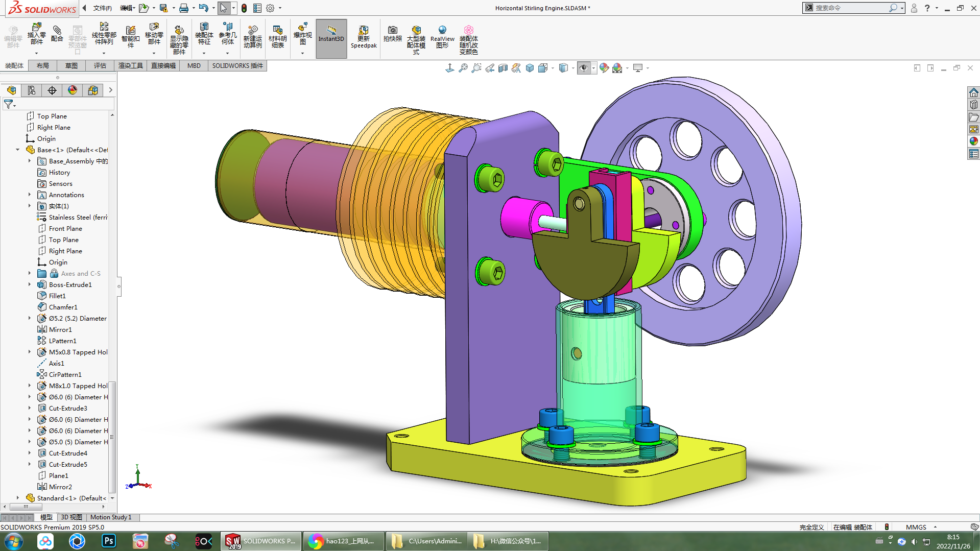Open ConfigurationManager tab icon

click(32, 90)
